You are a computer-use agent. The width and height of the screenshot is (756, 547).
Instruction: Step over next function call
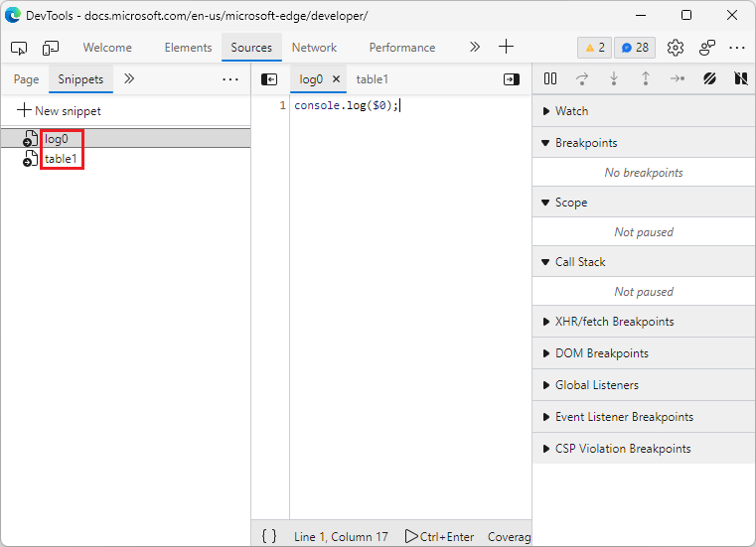[582, 78]
